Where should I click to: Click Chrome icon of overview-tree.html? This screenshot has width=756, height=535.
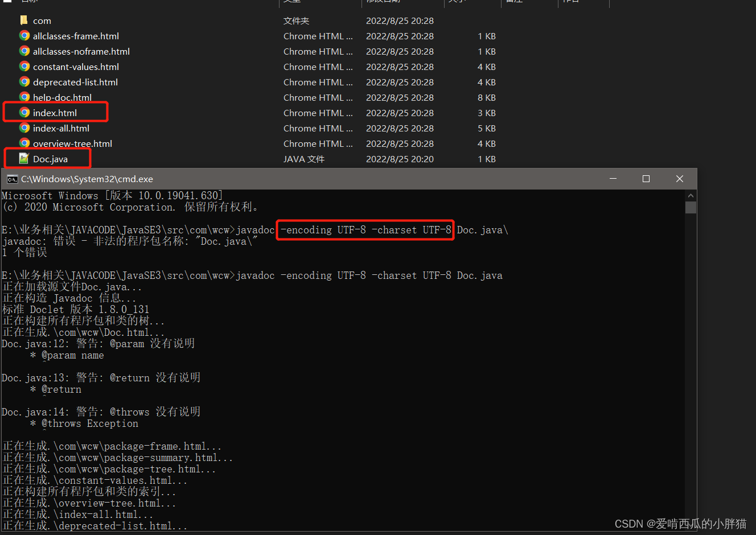[24, 143]
